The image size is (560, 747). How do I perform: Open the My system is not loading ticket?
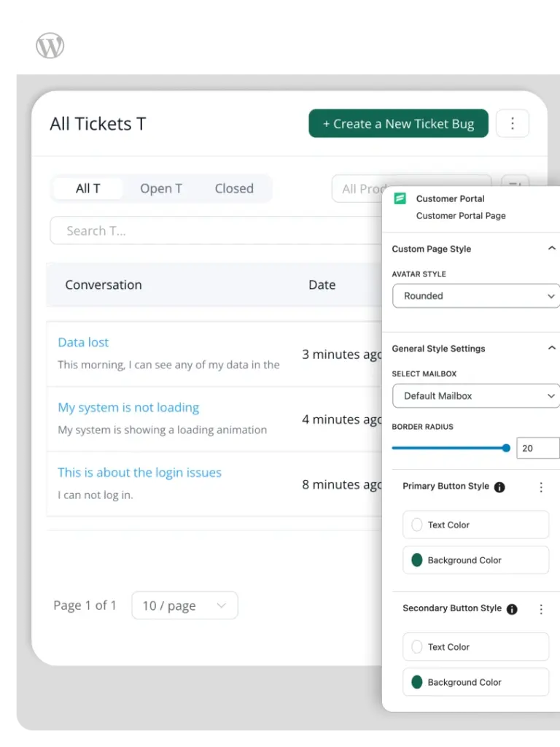click(128, 407)
